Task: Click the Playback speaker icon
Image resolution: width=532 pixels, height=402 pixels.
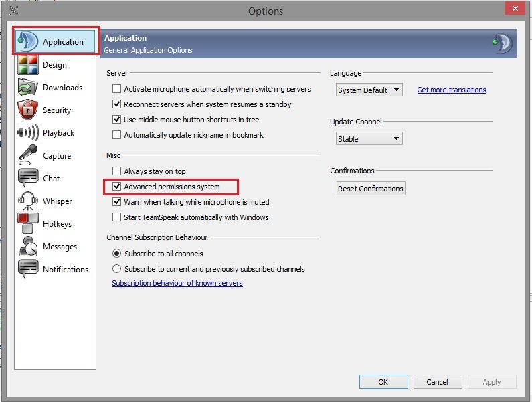Action: 28,132
